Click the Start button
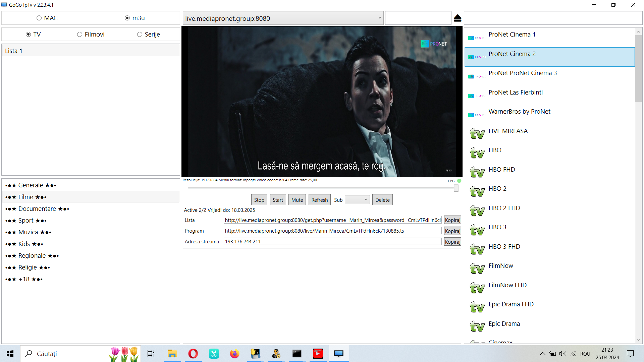This screenshot has width=644, height=362. (x=278, y=200)
